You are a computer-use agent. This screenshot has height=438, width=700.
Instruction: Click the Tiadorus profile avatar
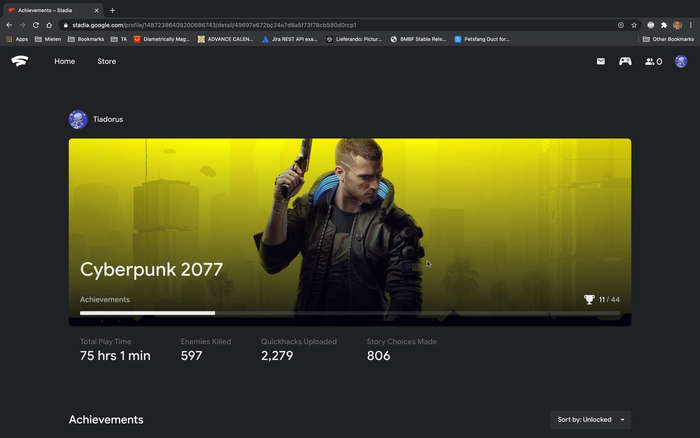coord(78,119)
